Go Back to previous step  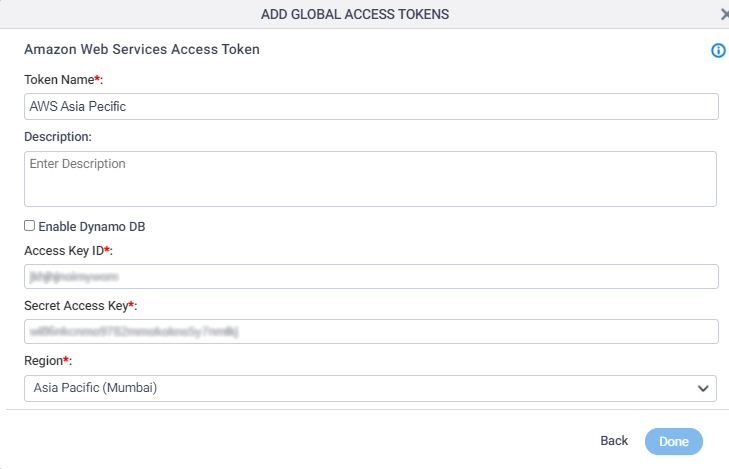(x=614, y=441)
